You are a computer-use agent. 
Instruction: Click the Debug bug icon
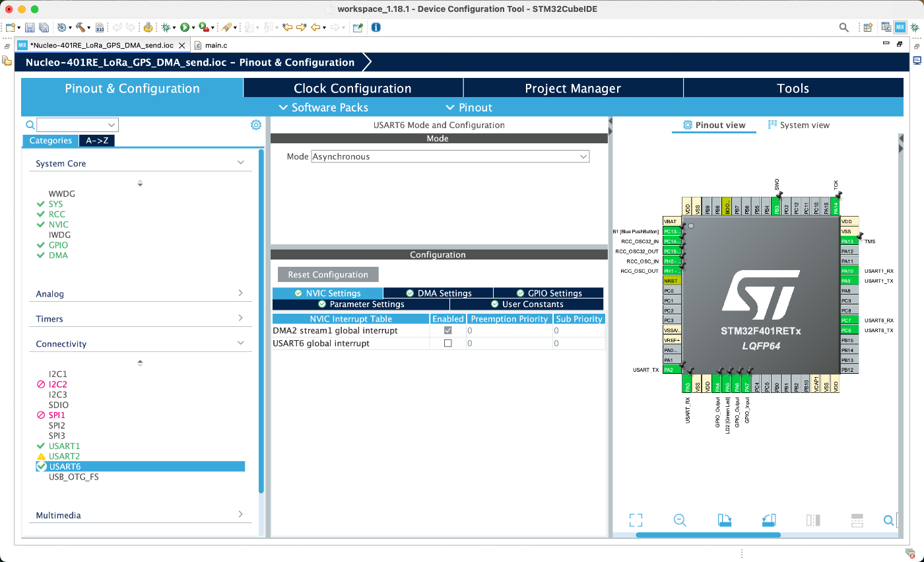pyautogui.click(x=166, y=28)
